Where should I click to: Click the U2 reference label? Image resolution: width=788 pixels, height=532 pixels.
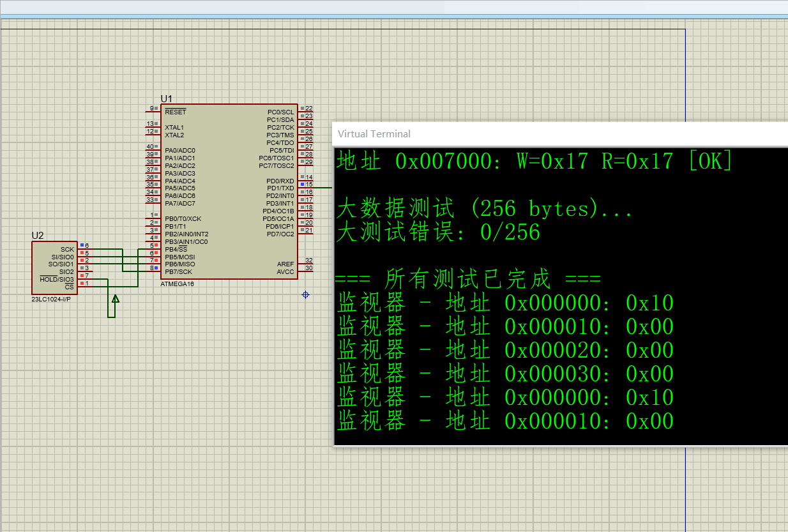(38, 236)
